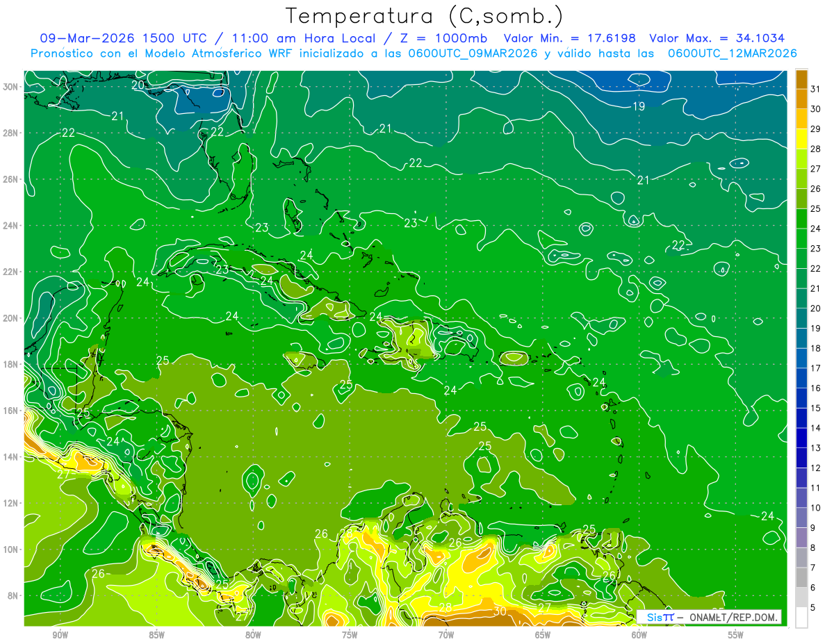Pick the purple swatch between 10 and 11
834x644 pixels.
click(801, 497)
